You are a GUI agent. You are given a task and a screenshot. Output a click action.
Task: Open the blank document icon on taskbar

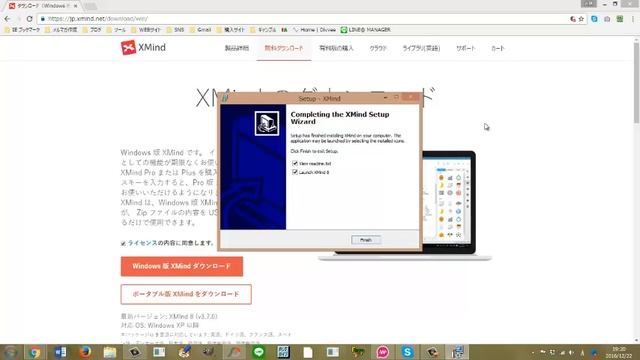(x=308, y=352)
